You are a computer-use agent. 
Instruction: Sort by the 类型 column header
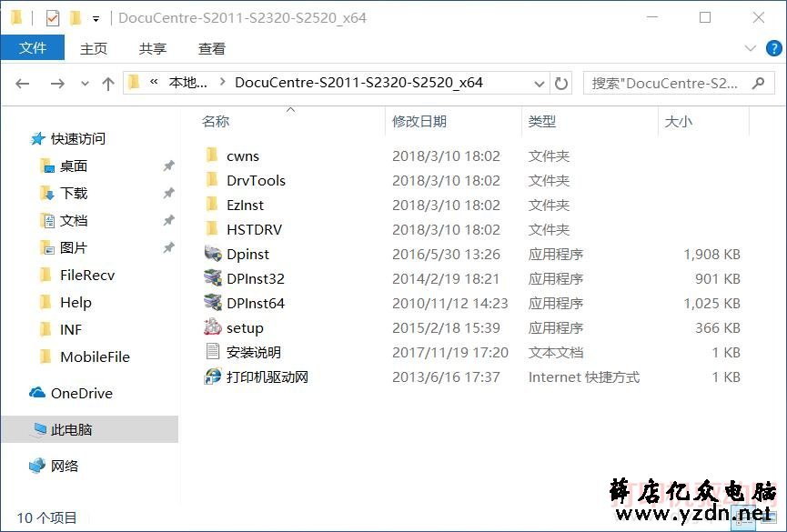(x=541, y=121)
